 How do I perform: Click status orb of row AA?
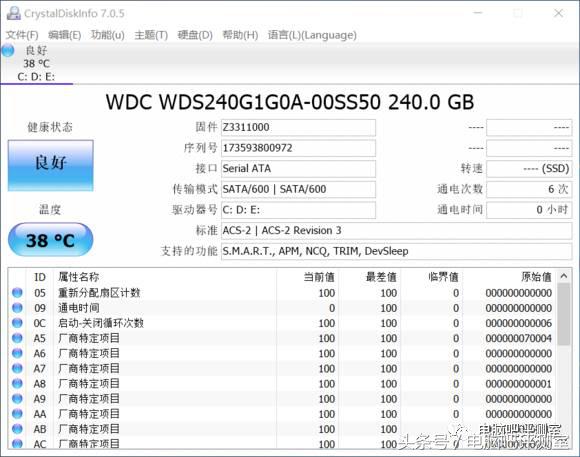[17, 414]
